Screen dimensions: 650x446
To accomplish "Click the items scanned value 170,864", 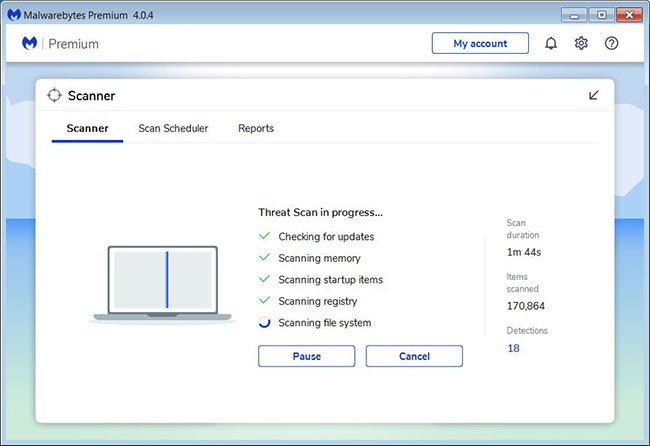I will pos(526,306).
